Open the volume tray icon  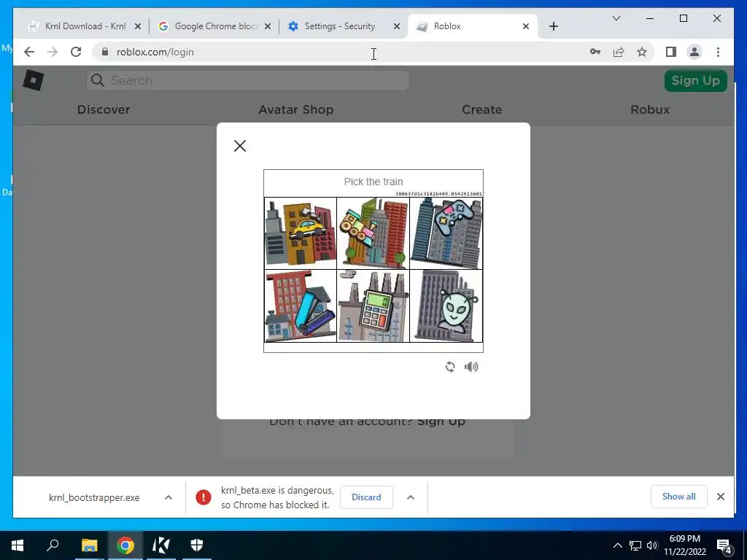point(652,545)
